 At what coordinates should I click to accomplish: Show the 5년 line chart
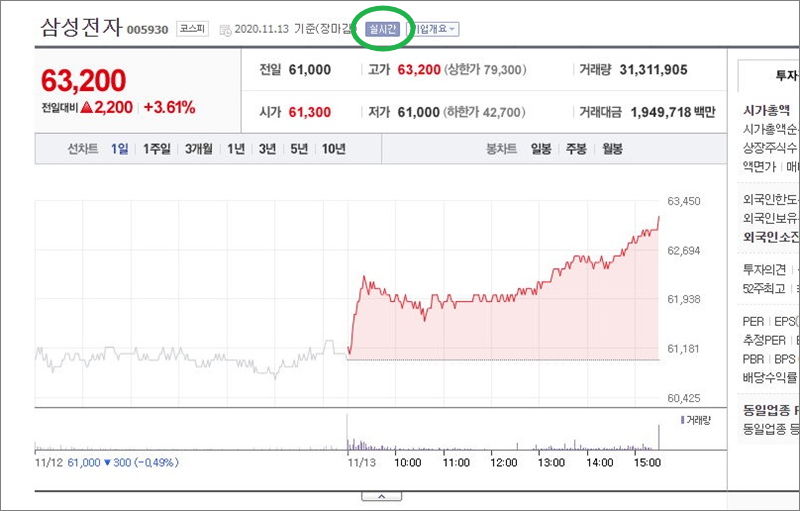299,149
